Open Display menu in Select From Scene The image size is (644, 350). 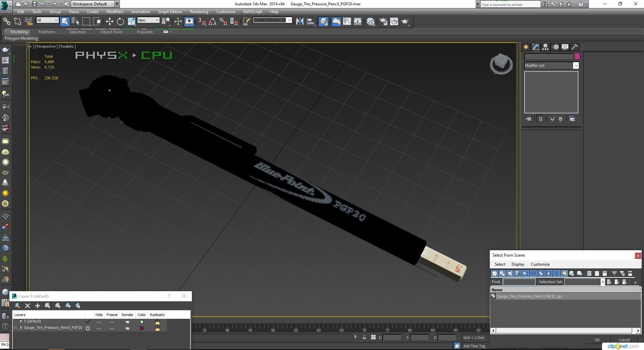click(518, 264)
